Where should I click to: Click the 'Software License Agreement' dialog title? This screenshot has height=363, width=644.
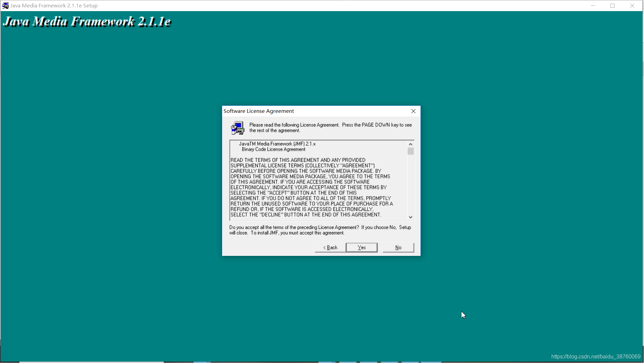[259, 111]
